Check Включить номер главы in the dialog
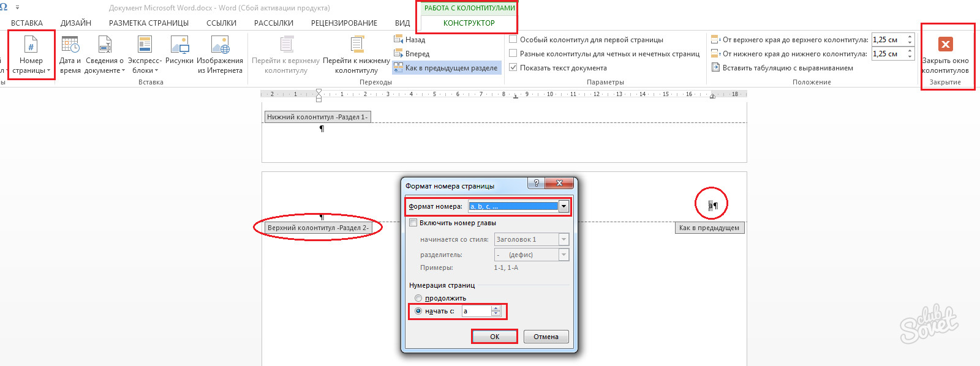The width and height of the screenshot is (980, 366). coord(453,223)
